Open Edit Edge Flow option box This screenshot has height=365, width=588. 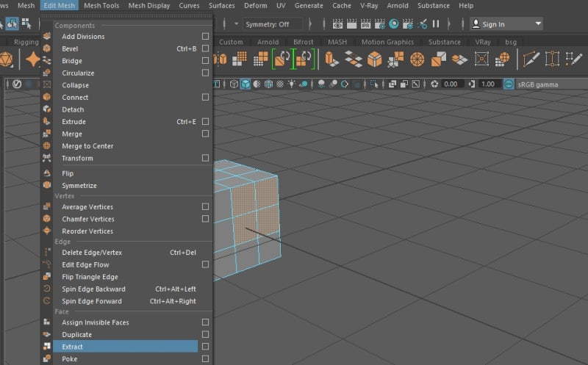(x=205, y=264)
